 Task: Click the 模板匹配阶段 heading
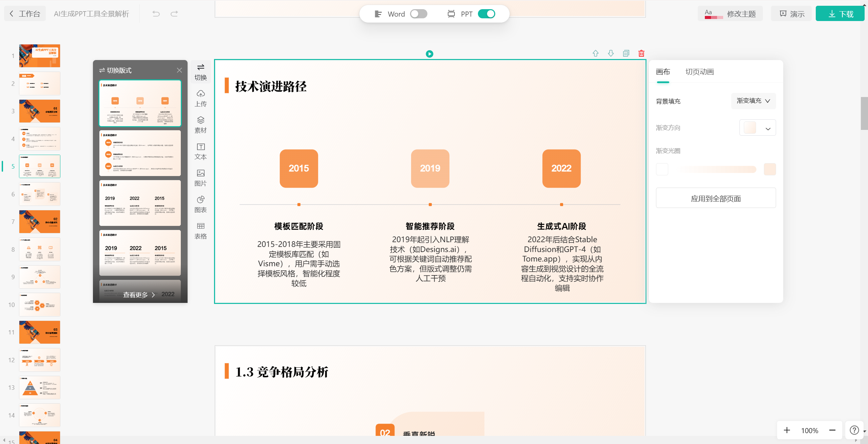tap(298, 226)
